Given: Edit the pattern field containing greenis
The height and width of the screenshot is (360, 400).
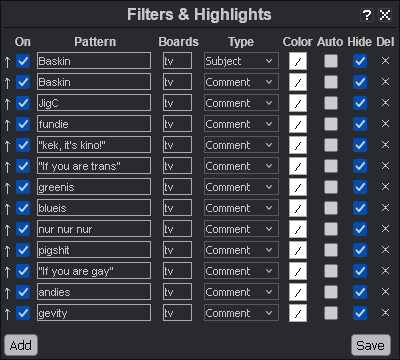Looking at the screenshot, I should tap(94, 187).
